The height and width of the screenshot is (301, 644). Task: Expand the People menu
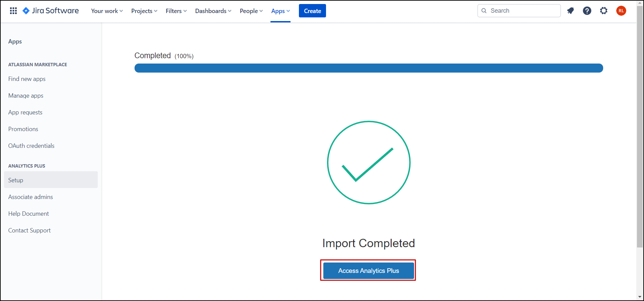click(x=251, y=11)
